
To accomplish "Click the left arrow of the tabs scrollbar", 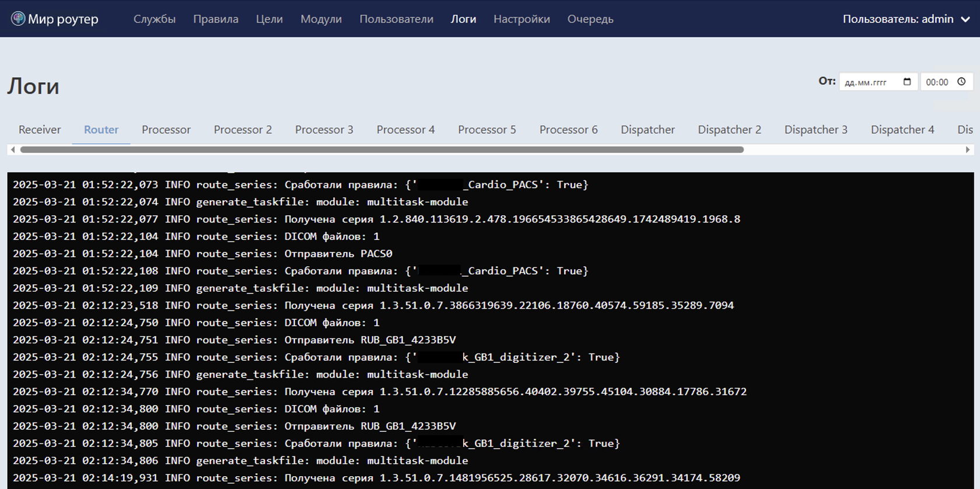I will (x=13, y=149).
